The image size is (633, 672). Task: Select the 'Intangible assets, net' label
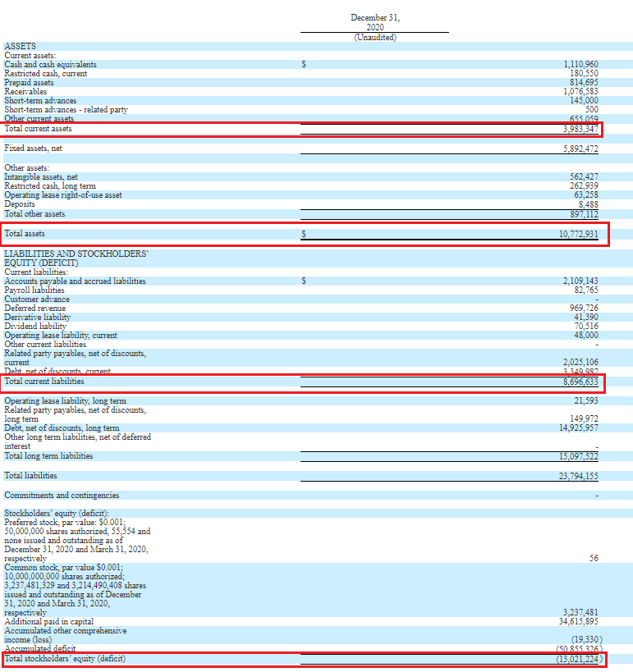41,176
